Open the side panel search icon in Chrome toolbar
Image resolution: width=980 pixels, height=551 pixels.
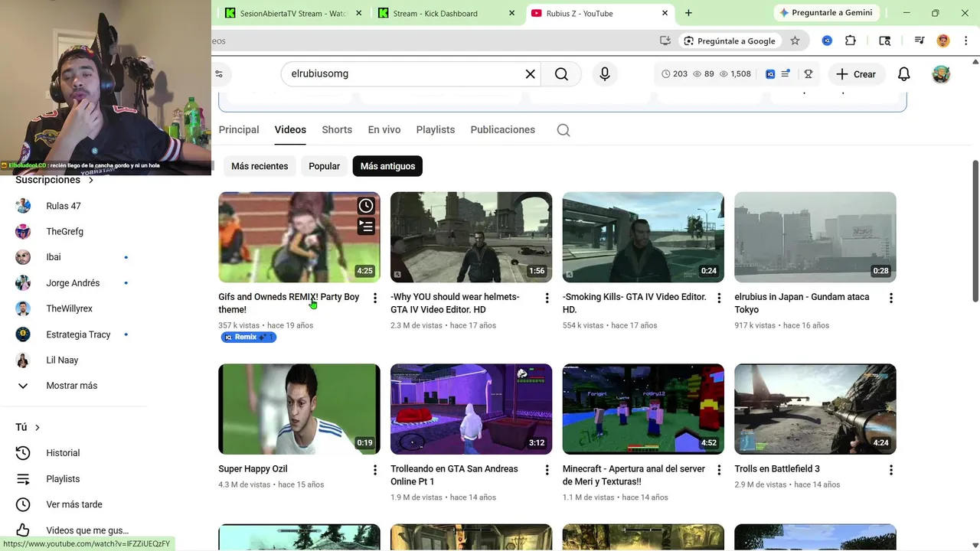coord(884,41)
